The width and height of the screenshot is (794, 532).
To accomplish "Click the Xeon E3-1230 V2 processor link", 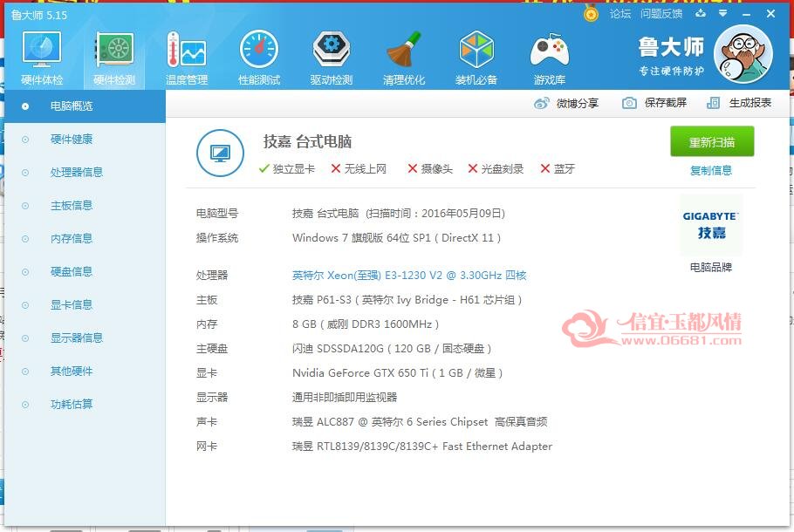I will (x=409, y=276).
